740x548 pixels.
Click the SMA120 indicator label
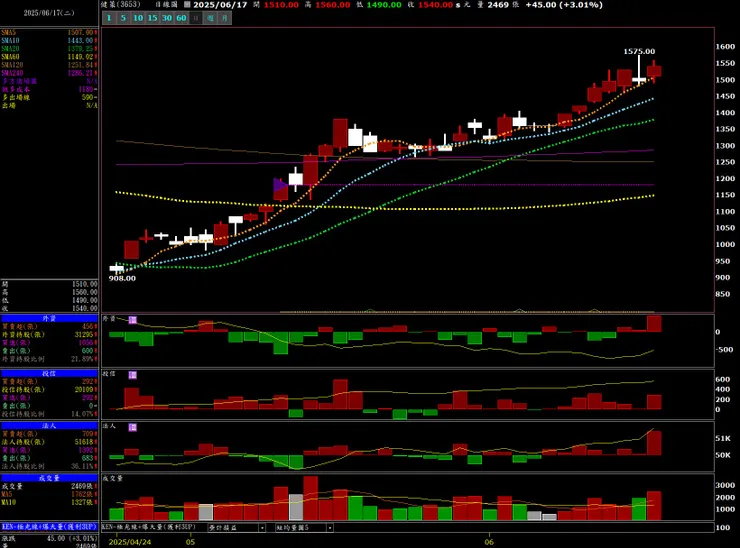coord(12,65)
